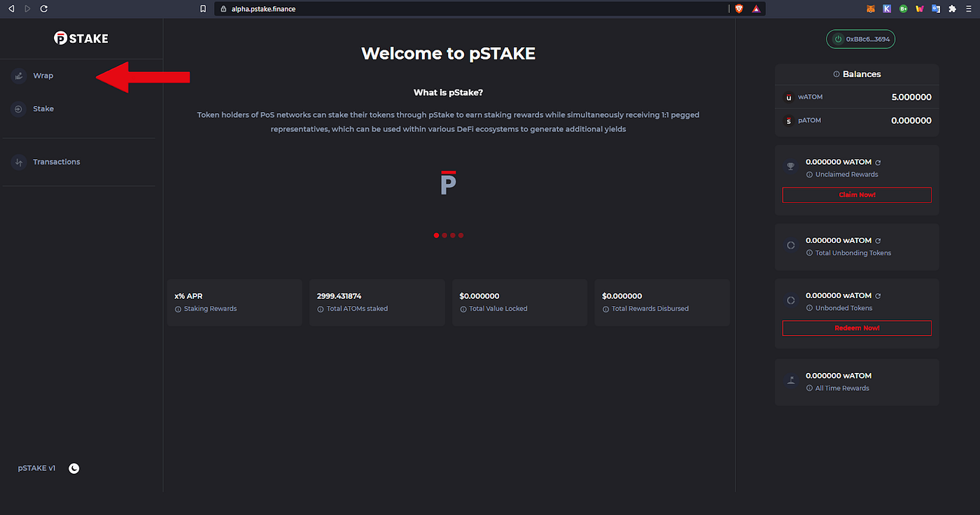Click the info icon beside Balances
Image resolution: width=980 pixels, height=515 pixels.
pyautogui.click(x=836, y=74)
